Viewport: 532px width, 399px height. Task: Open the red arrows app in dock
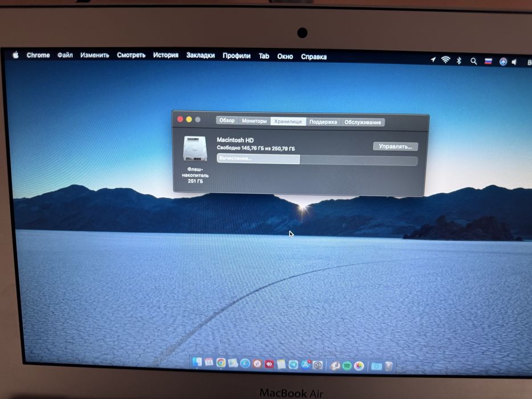pyautogui.click(x=269, y=364)
